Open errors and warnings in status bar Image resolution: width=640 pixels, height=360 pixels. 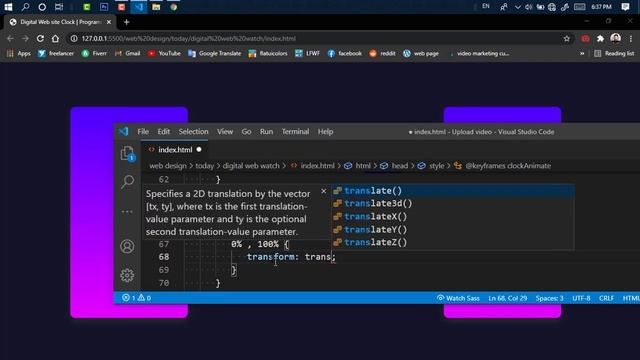(x=136, y=298)
